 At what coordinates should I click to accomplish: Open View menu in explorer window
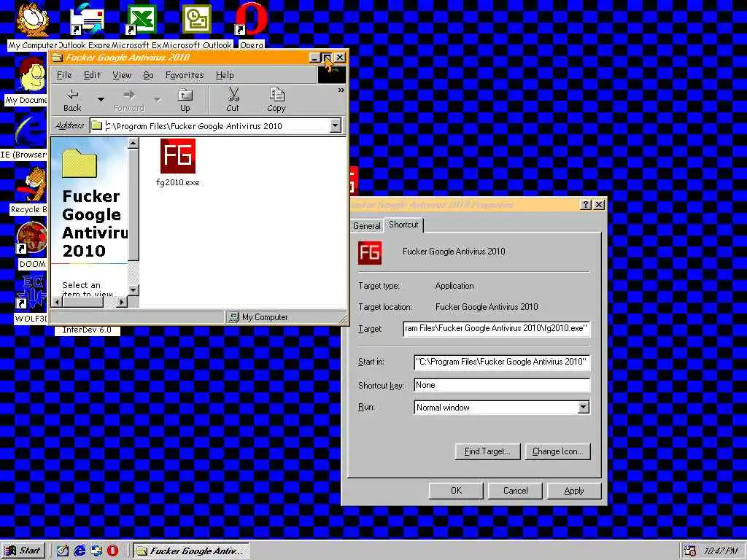[x=122, y=75]
